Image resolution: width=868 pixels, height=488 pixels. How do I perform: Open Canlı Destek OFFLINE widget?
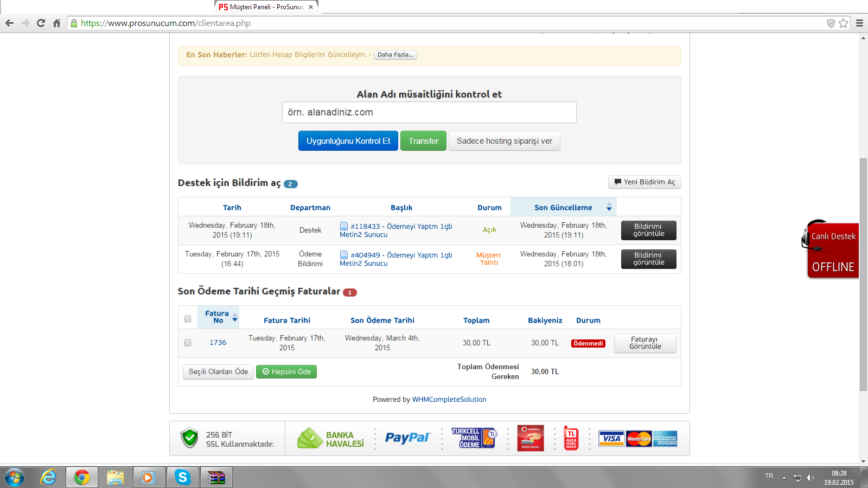[831, 249]
